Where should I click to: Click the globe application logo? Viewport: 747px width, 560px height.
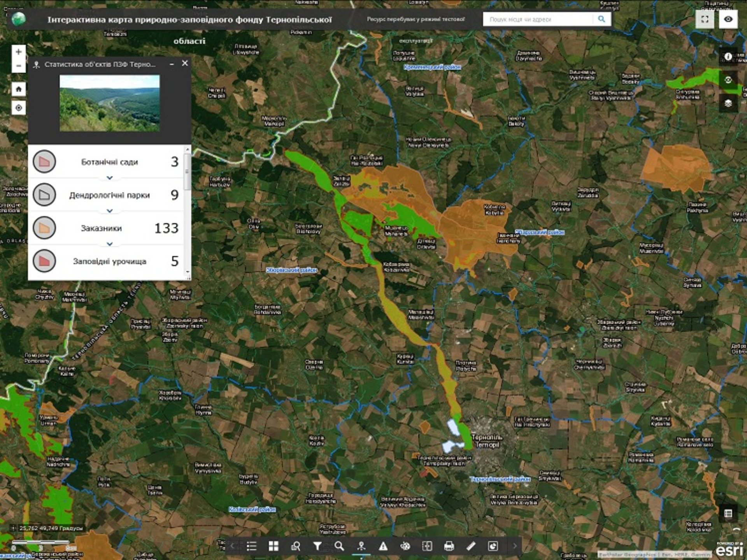coord(18,19)
